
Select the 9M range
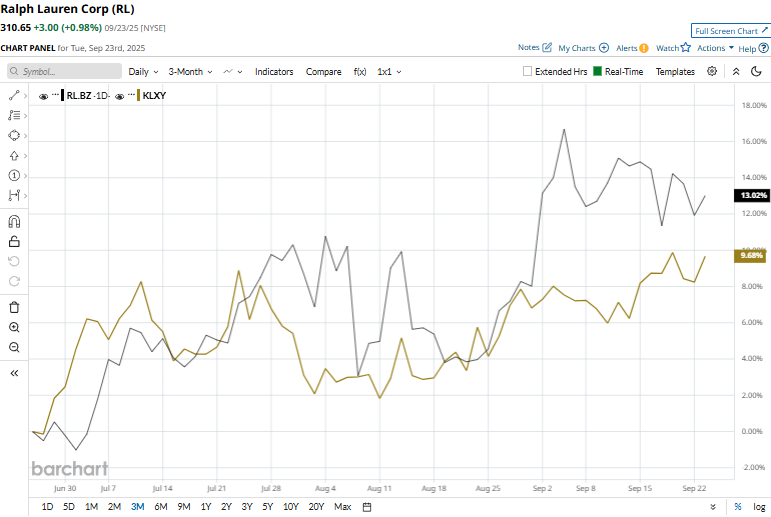184,507
